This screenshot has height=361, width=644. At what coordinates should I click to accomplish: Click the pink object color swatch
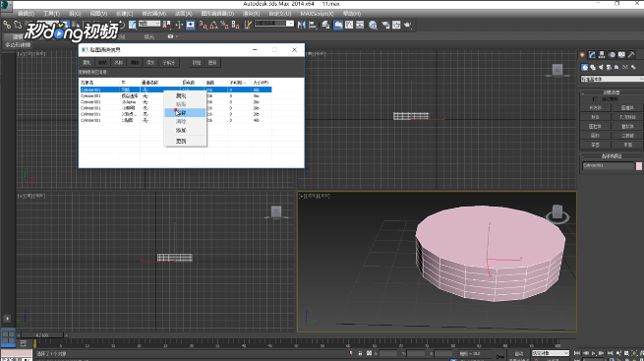tap(639, 165)
